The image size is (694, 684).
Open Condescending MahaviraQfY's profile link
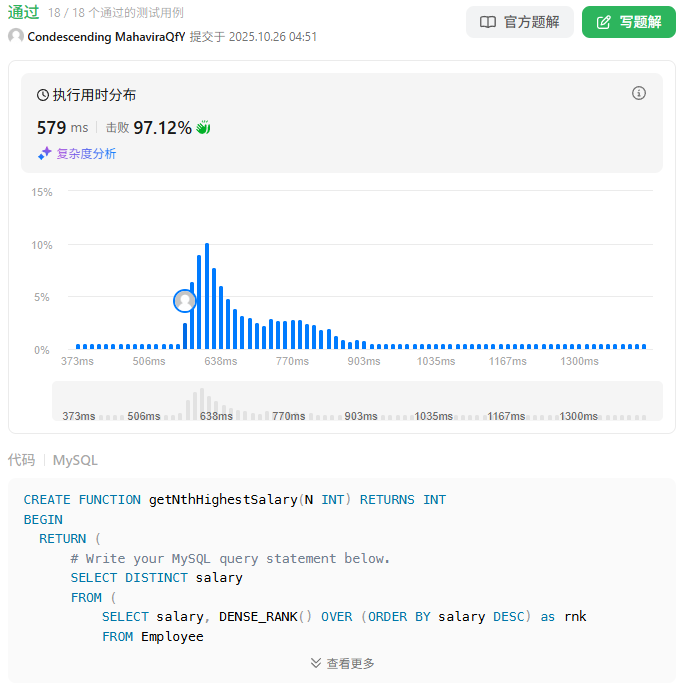click(106, 36)
